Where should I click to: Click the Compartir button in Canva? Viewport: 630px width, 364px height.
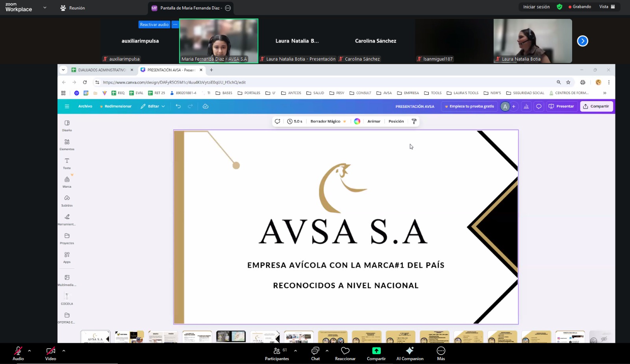(596, 106)
